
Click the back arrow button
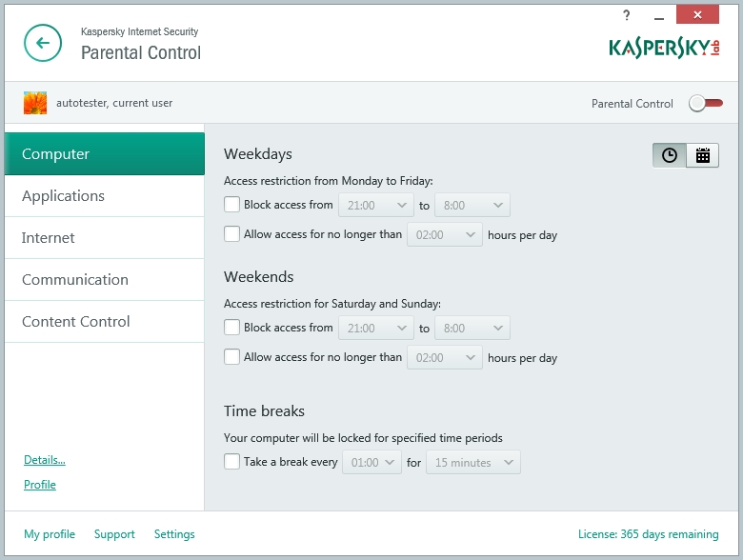(x=43, y=43)
